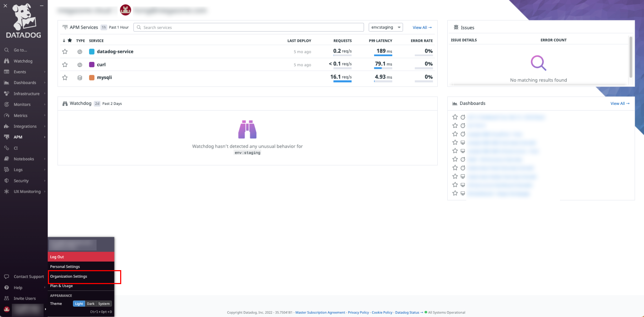Open the datadog-service link

pos(115,52)
